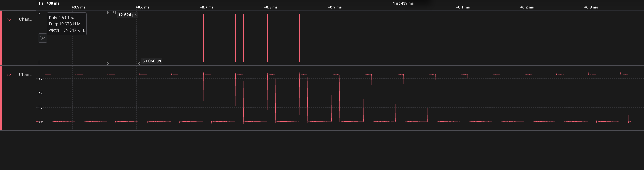This screenshot has height=170, width=644.
Task: Select the D2 channel identifier
Action: point(9,20)
